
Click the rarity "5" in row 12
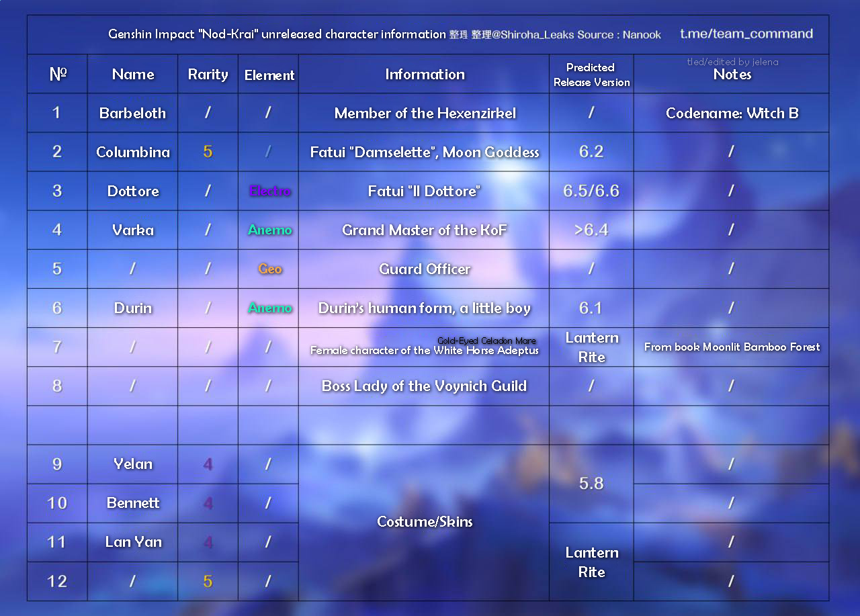[208, 580]
